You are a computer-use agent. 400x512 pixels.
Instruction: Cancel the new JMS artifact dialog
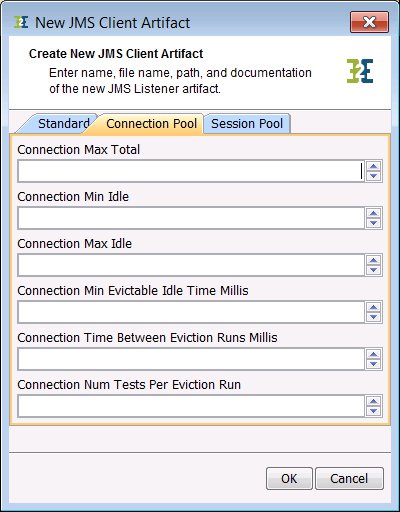click(x=349, y=479)
